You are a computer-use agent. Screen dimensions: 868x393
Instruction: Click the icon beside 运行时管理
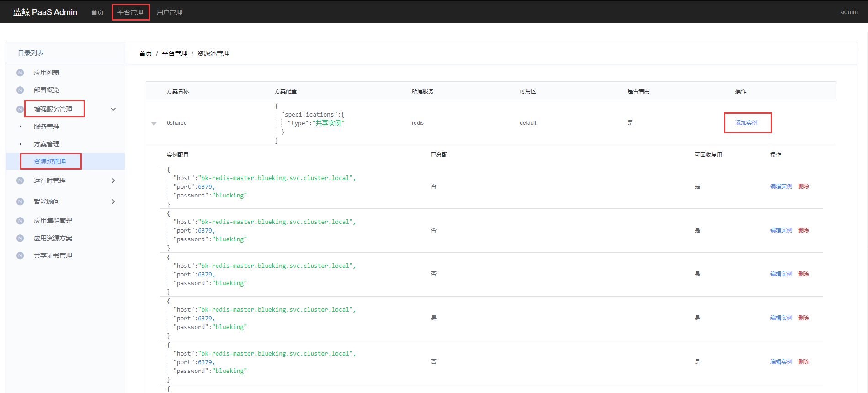[20, 181]
